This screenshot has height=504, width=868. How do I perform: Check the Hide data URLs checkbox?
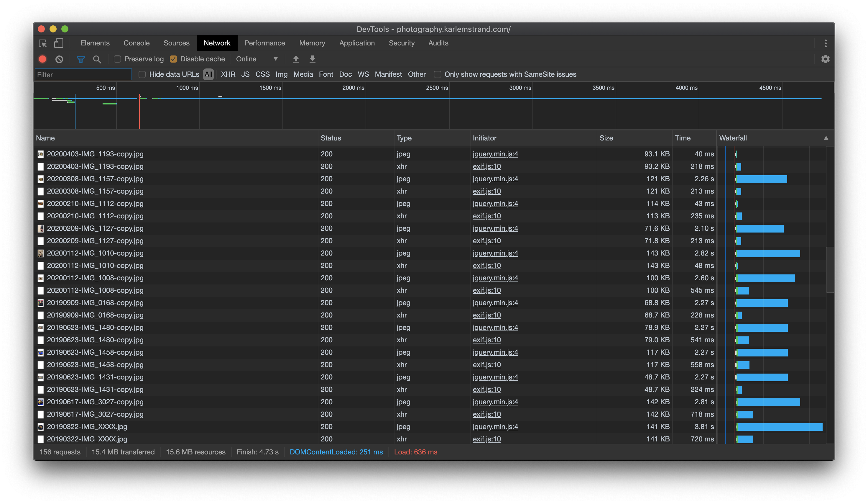click(x=142, y=74)
